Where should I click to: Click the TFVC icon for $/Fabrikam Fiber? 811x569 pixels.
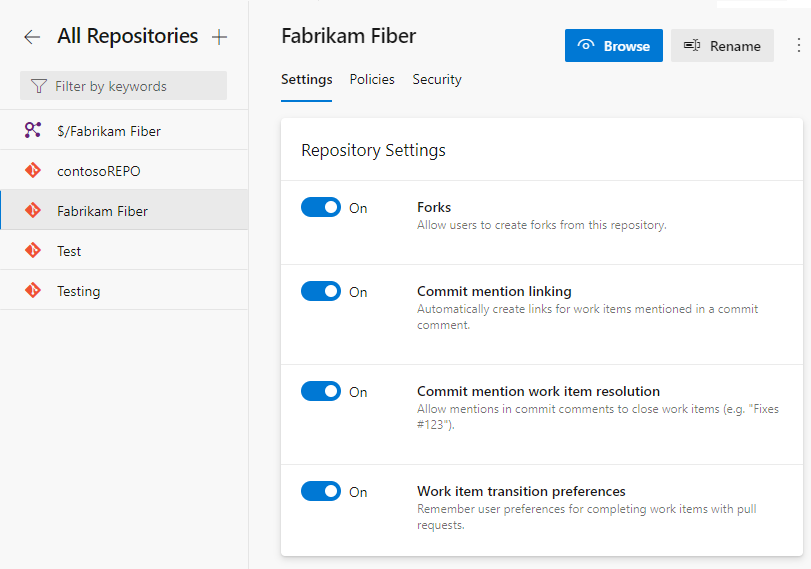click(x=33, y=130)
